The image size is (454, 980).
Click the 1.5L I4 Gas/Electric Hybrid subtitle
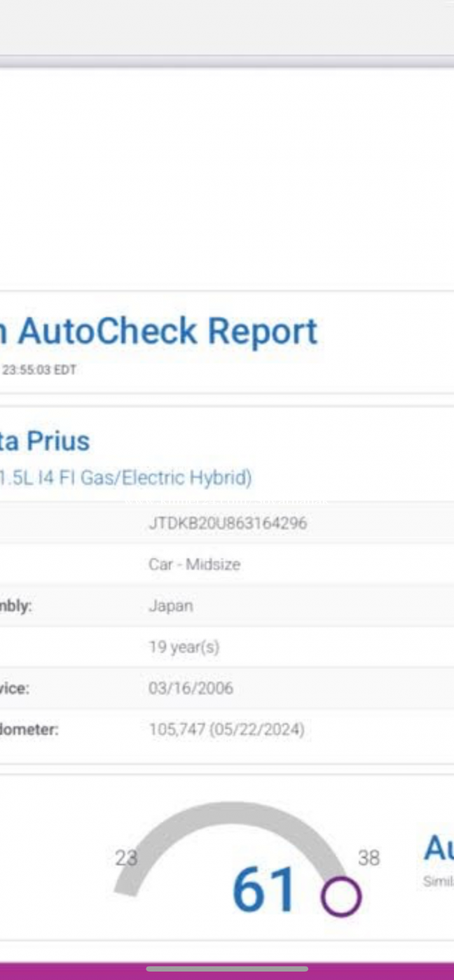126,478
